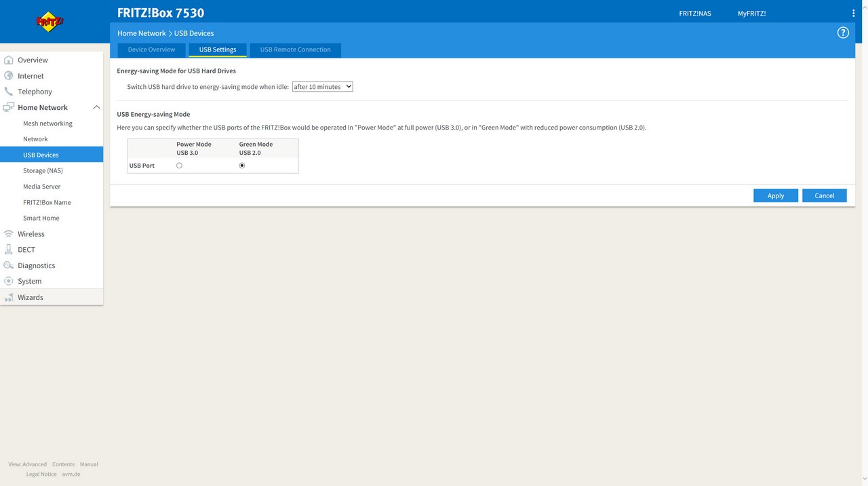Click Home Network breadcrumb link
This screenshot has height=486, width=868.
click(141, 33)
